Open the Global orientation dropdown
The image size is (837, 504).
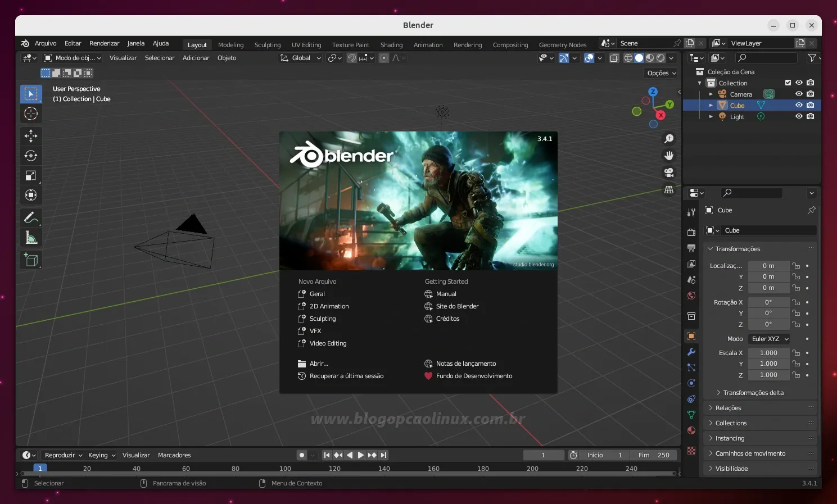301,58
